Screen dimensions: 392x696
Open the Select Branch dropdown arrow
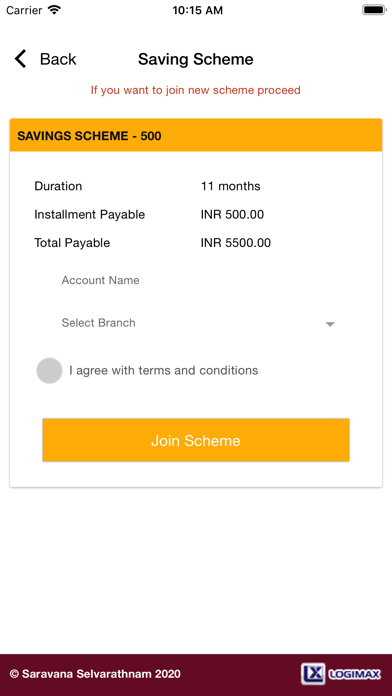coord(330,324)
